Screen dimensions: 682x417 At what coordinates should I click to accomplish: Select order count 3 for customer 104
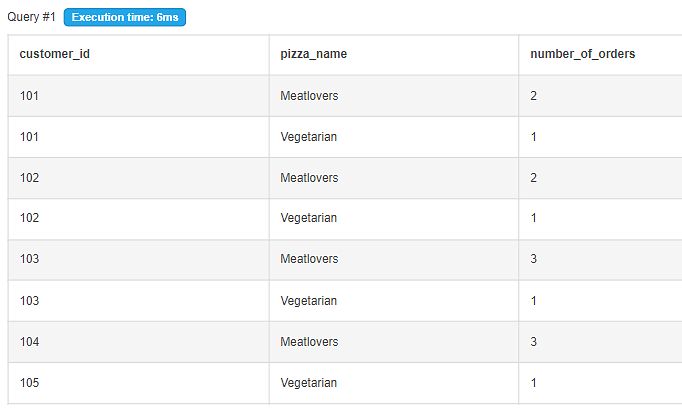click(x=534, y=342)
